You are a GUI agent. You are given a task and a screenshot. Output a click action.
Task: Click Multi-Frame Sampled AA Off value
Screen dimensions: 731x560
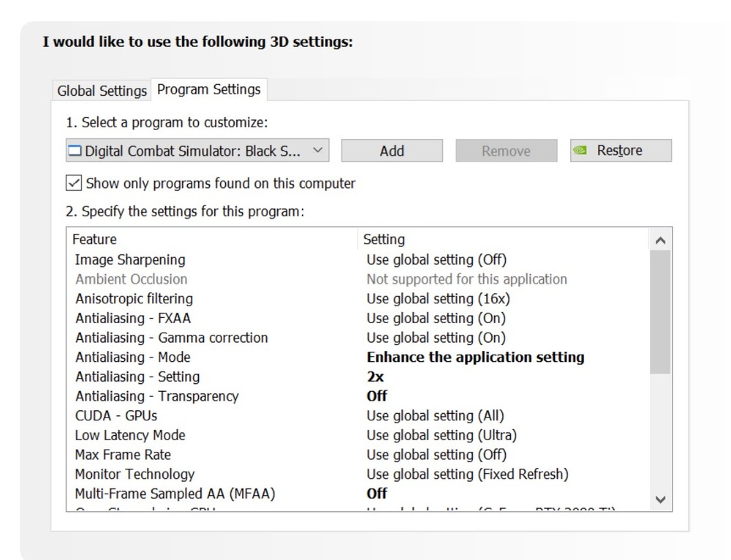click(x=377, y=493)
